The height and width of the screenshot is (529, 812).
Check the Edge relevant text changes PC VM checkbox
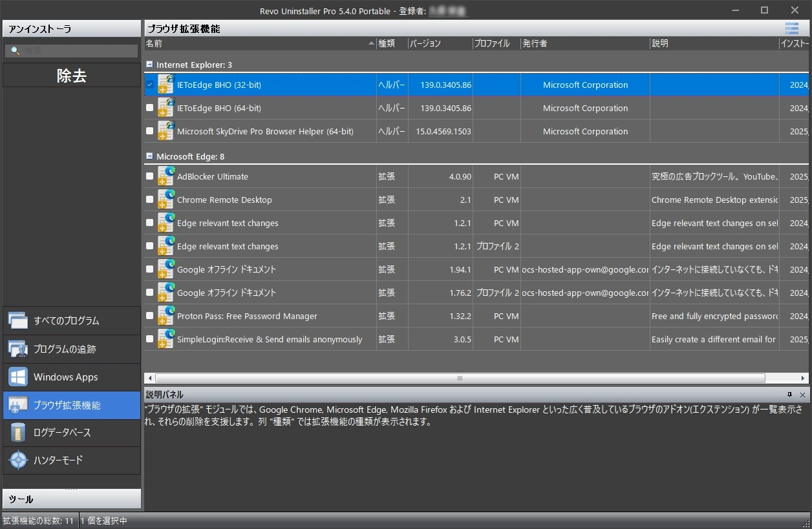click(150, 223)
